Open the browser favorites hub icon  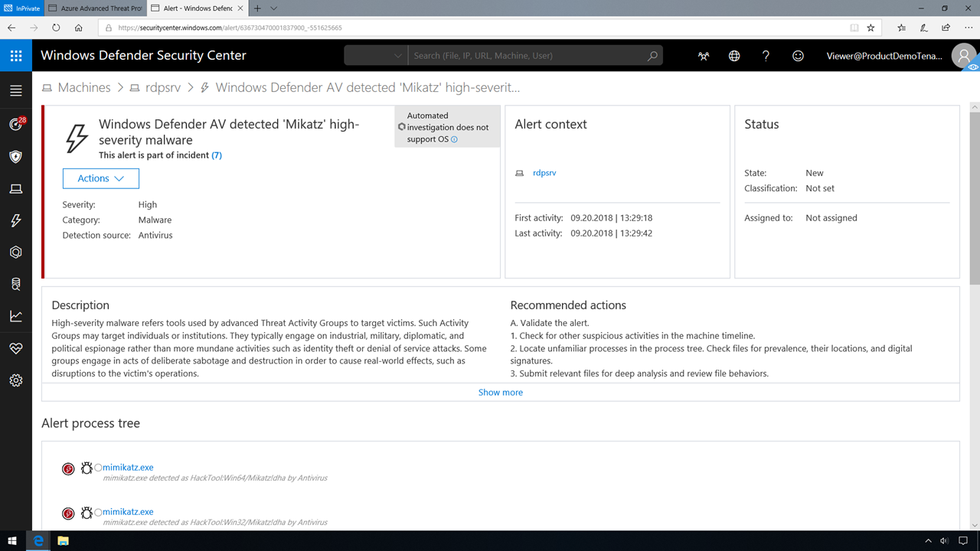901,28
